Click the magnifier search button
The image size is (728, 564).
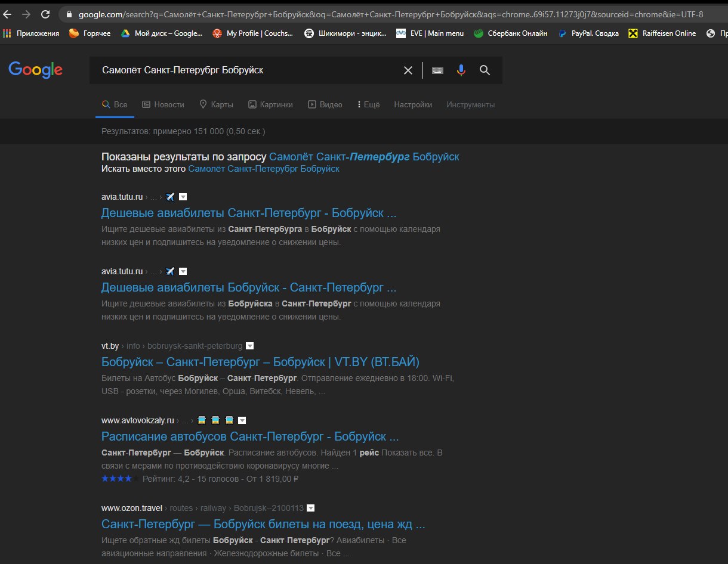point(485,70)
